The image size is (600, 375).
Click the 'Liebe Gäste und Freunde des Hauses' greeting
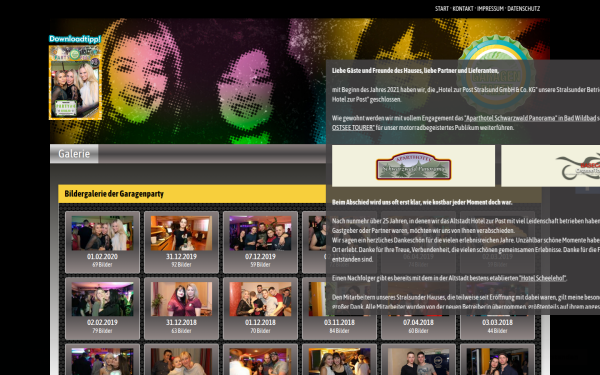[x=415, y=70]
